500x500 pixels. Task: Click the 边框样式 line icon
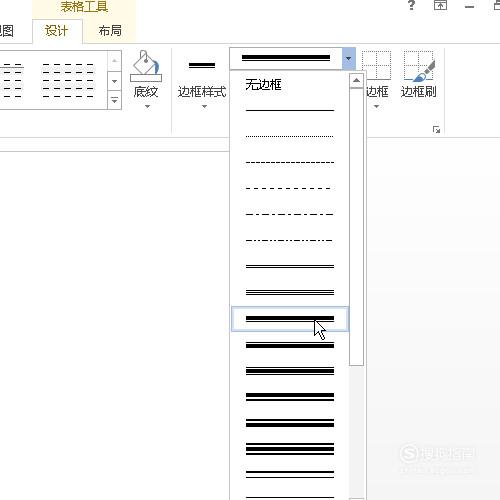click(x=202, y=65)
